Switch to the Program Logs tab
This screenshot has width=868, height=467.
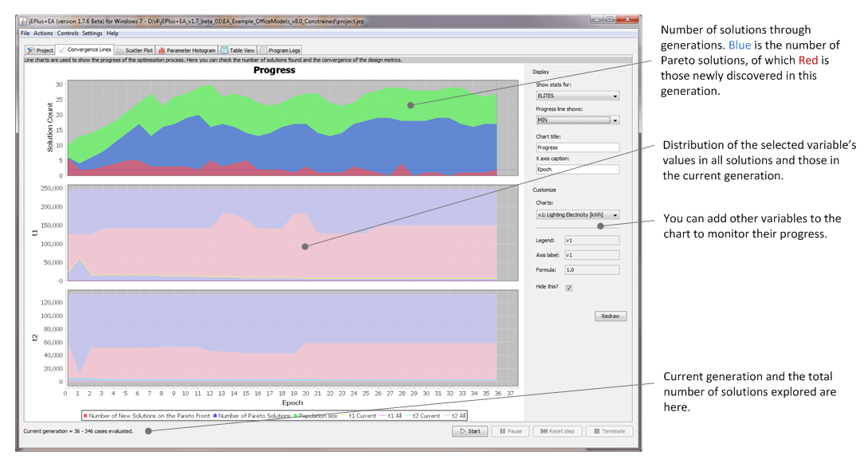click(x=280, y=49)
